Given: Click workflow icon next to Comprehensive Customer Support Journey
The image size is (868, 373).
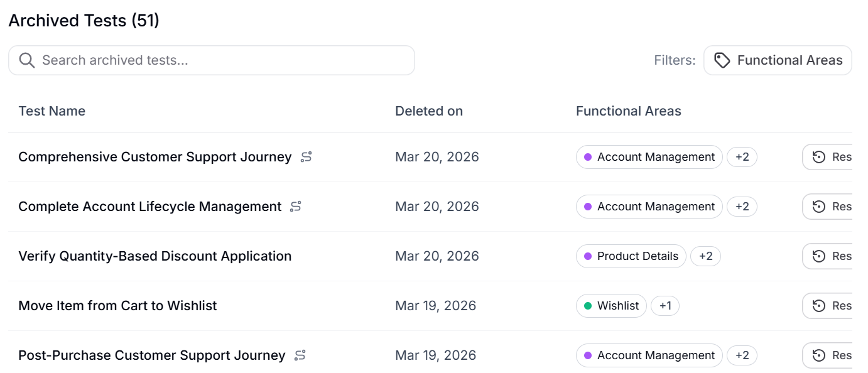Looking at the screenshot, I should click(x=306, y=157).
